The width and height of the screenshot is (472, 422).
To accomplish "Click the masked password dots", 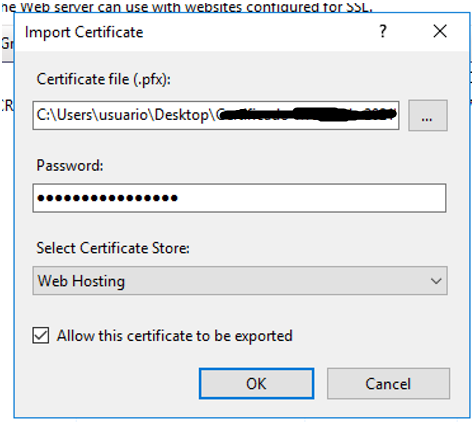I will (107, 198).
